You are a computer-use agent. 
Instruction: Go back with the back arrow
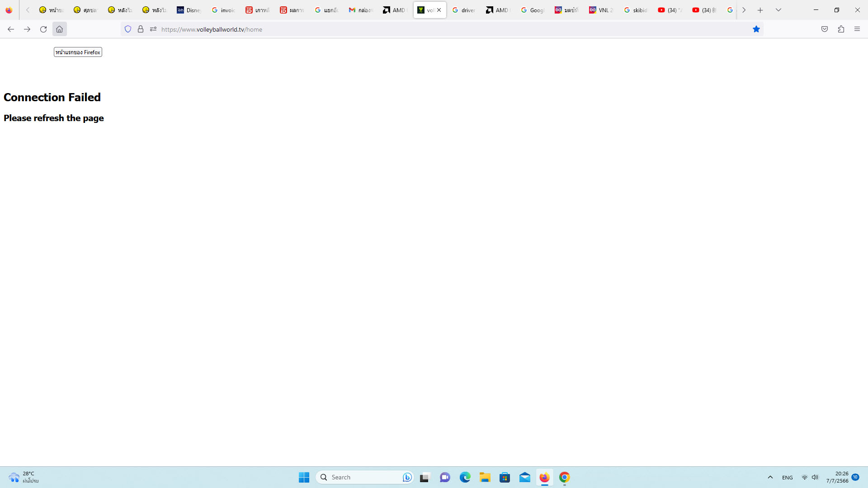pos(11,29)
